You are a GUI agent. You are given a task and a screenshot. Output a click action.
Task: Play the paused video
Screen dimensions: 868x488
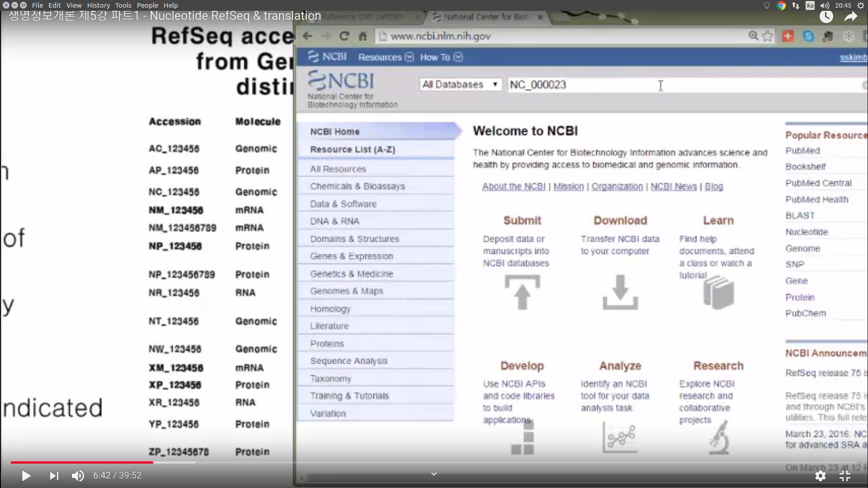(26, 476)
